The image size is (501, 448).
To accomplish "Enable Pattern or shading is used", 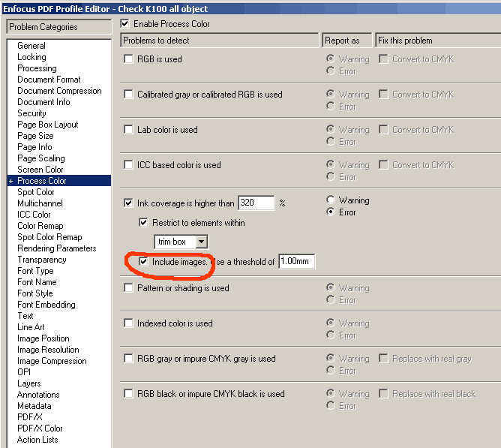I will point(128,288).
